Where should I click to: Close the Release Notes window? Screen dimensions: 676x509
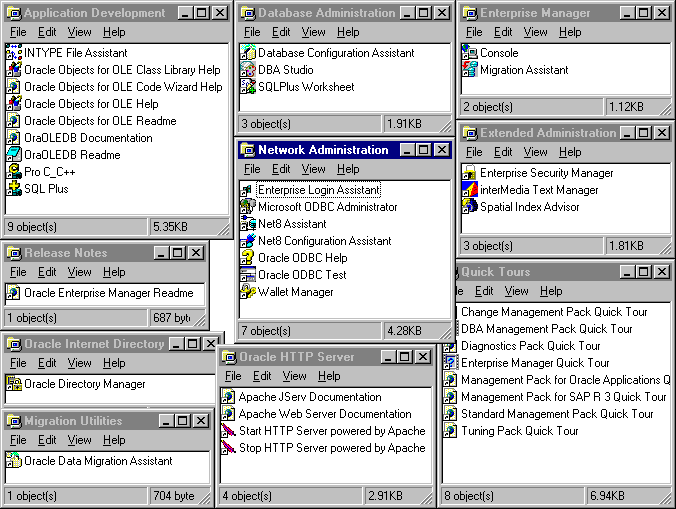196,253
